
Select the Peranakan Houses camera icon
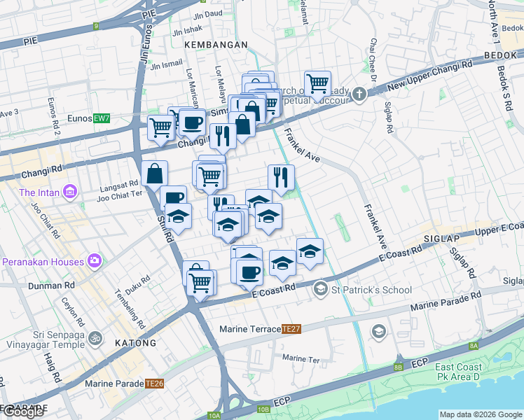click(x=95, y=260)
